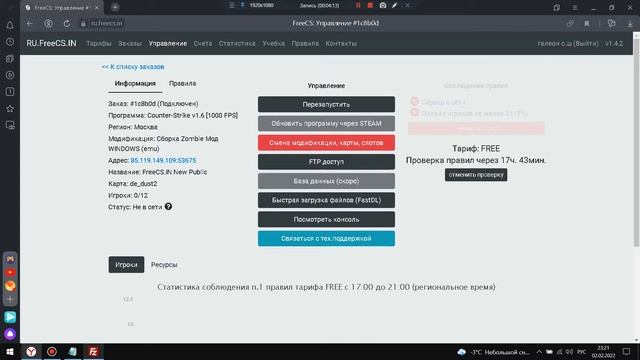The height and width of the screenshot is (360, 640).
Task: Select the Ресурсы tab
Action: [164, 264]
